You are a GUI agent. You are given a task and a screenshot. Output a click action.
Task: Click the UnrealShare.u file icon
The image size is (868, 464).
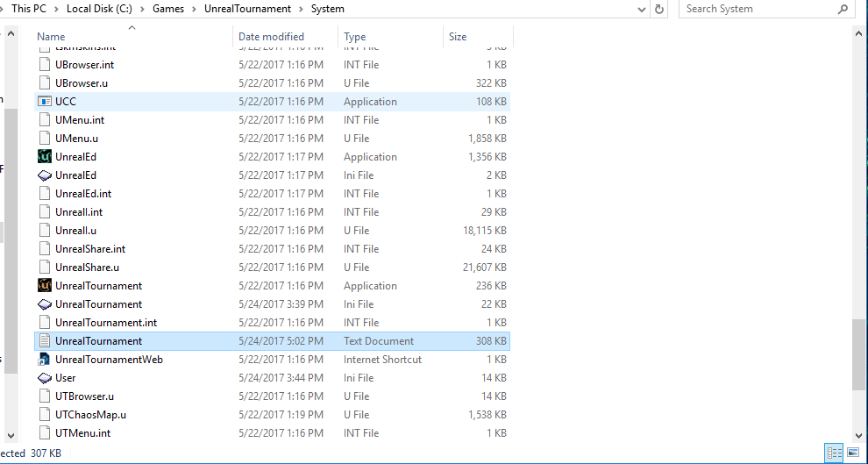coord(45,268)
